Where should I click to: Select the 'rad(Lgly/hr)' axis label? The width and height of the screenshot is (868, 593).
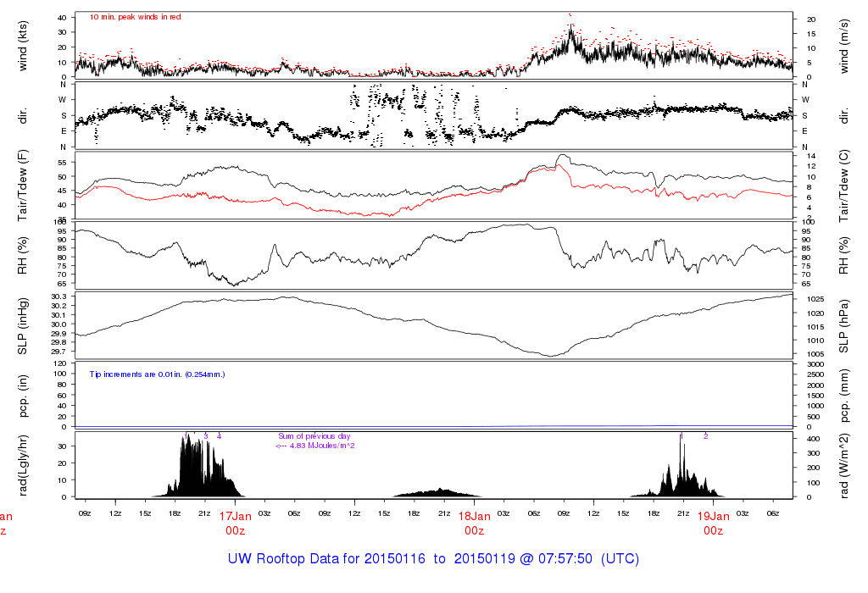[23, 465]
